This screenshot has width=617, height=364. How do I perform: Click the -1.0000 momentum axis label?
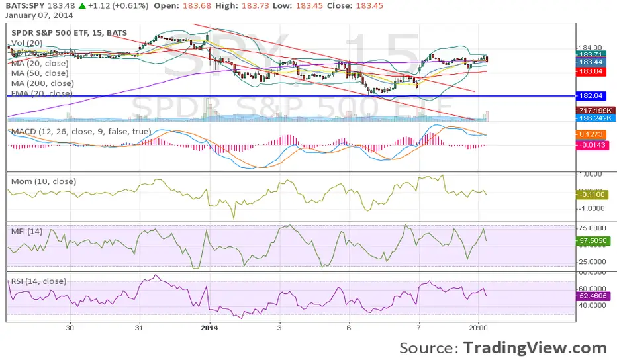click(591, 208)
